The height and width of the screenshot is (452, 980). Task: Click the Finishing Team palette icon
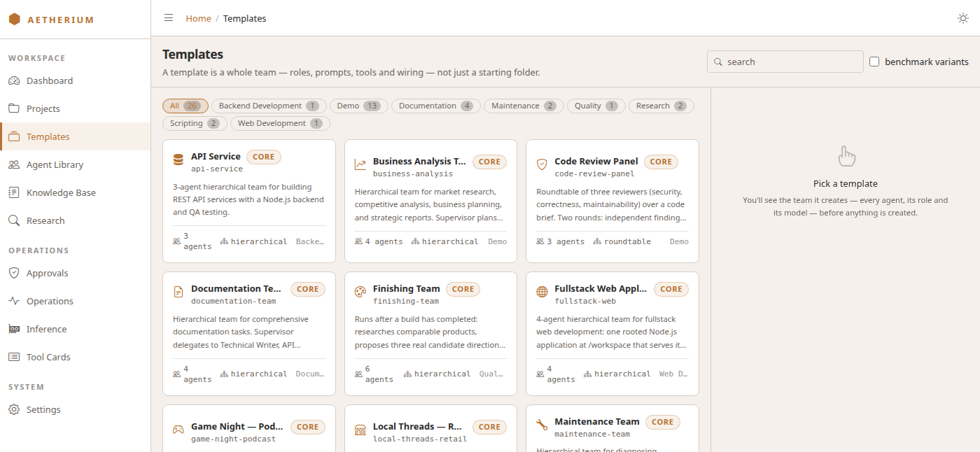(x=360, y=292)
